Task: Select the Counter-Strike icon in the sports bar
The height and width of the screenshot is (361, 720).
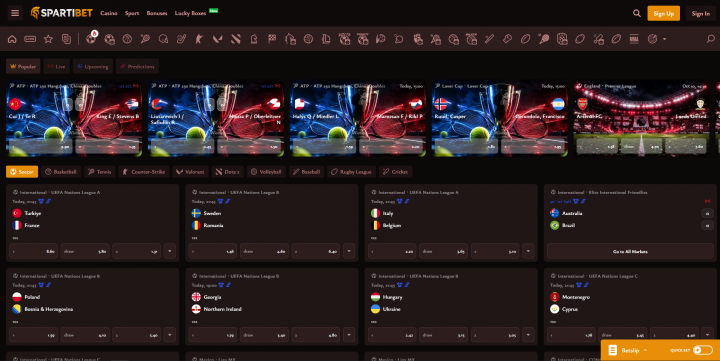Action: pyautogui.click(x=199, y=39)
